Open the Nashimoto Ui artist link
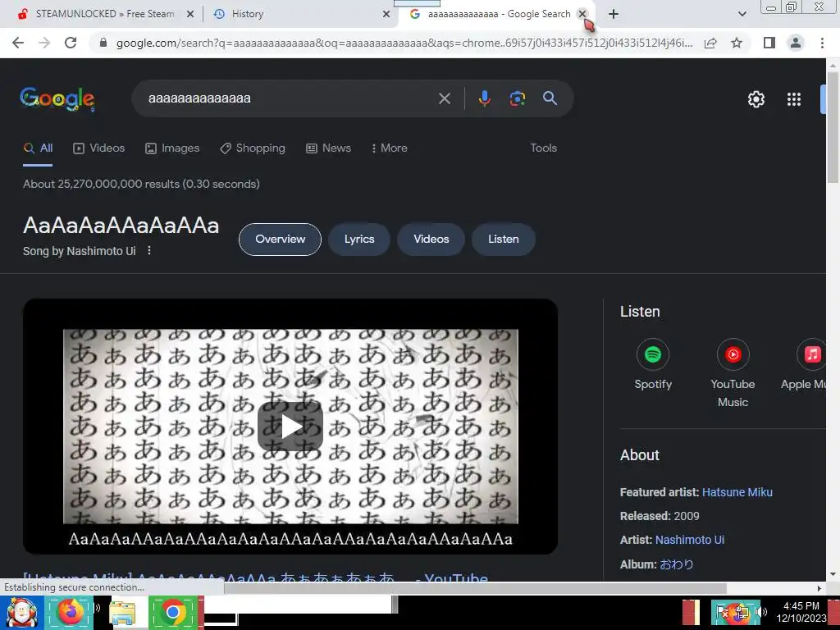Viewport: 840px width, 630px height. [x=689, y=540]
